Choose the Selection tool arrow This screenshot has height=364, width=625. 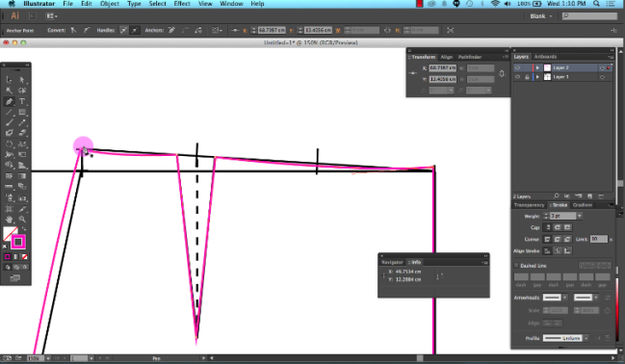(x=10, y=80)
